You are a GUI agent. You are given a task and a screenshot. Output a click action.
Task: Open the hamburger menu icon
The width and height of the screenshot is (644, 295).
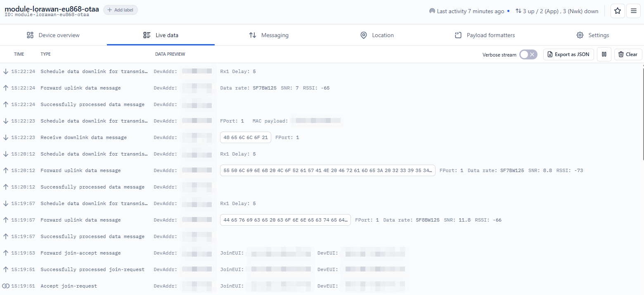[x=633, y=11]
